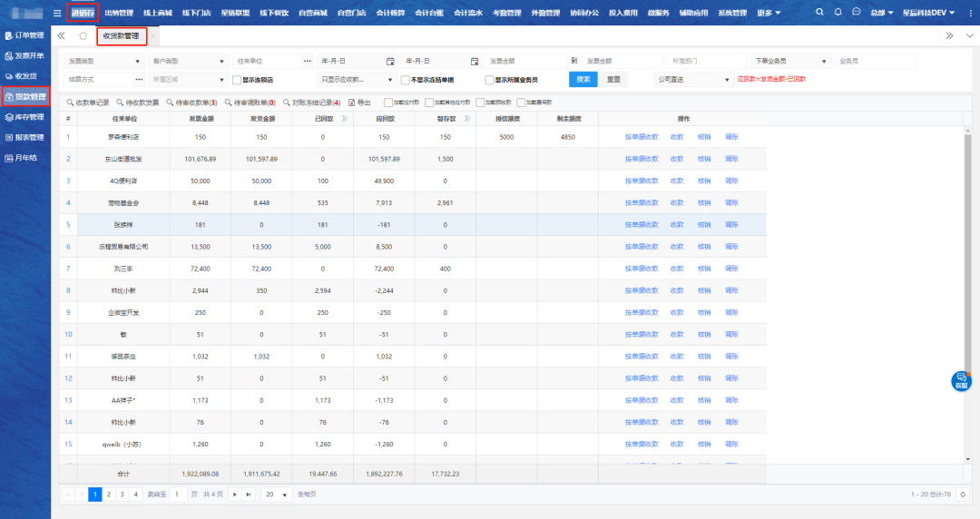This screenshot has height=519, width=980.
Task: Open the first date field's calendar icon
Action: [x=390, y=61]
